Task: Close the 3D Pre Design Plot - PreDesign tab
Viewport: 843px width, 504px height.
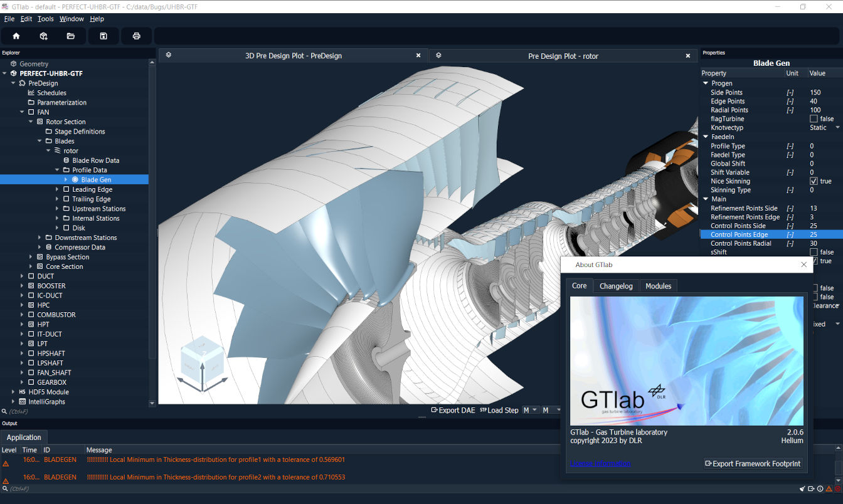Action: point(418,55)
